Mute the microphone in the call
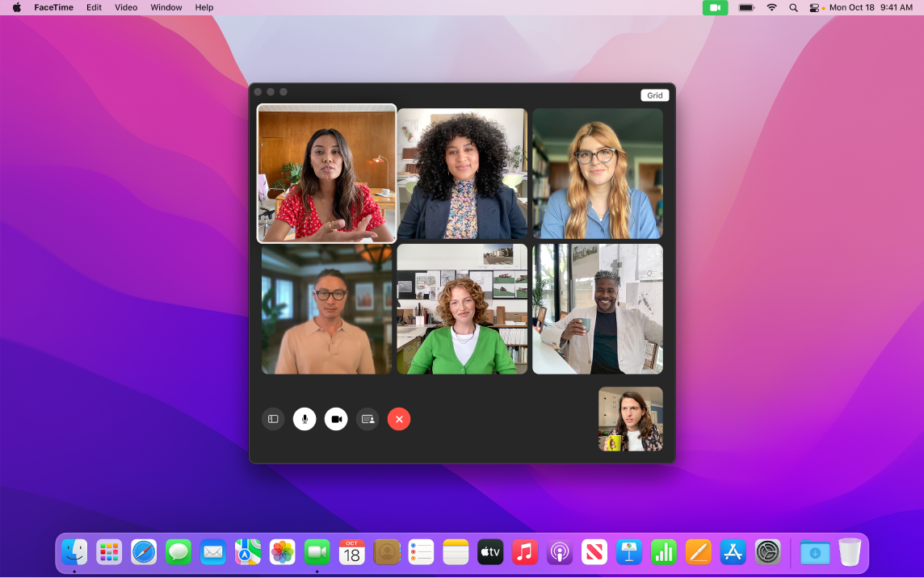 point(304,419)
